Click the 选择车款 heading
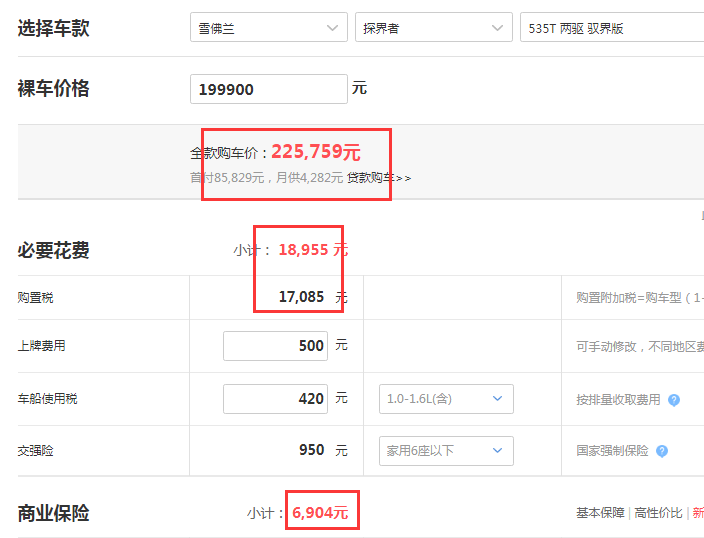The height and width of the screenshot is (538, 704). (x=53, y=28)
